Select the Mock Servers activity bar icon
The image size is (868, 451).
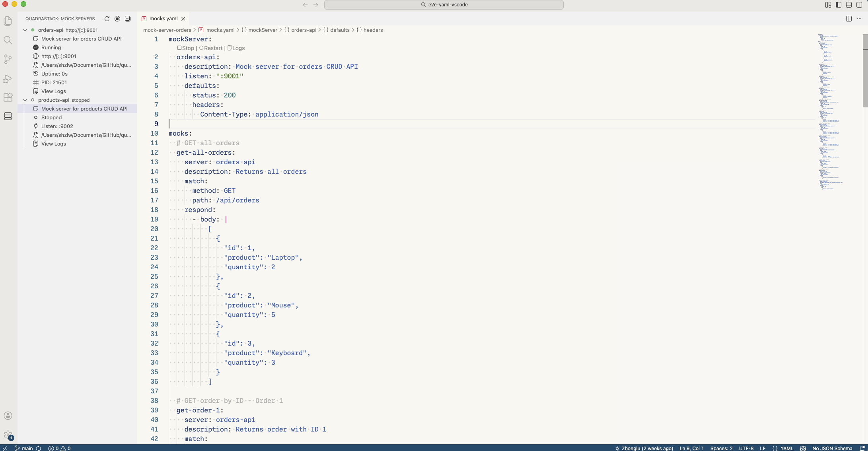pos(8,116)
